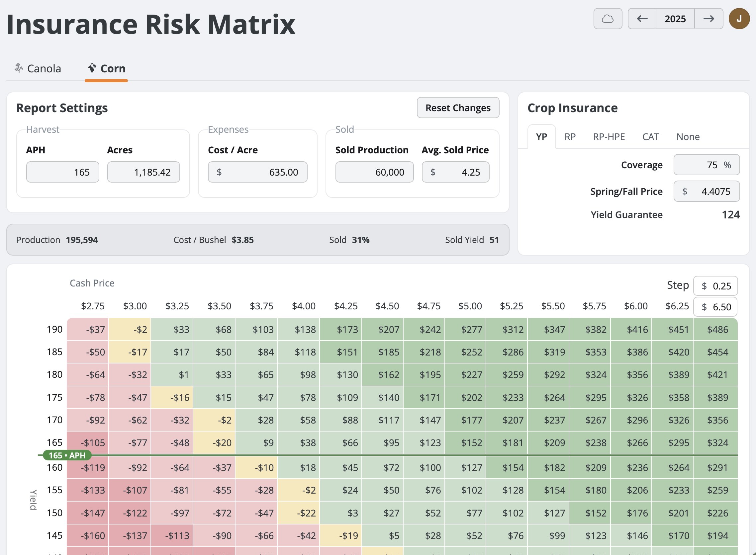Click the Acres input field
The height and width of the screenshot is (555, 756).
click(143, 172)
